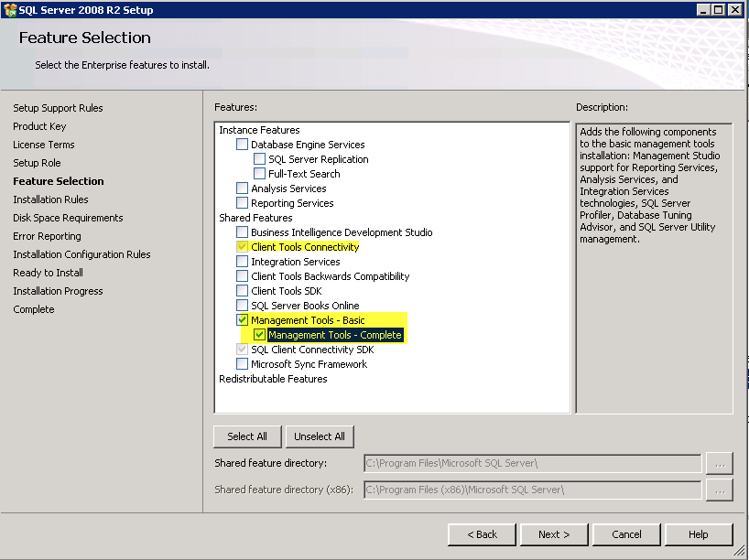Uncheck the Management Tools - Complete checkbox
This screenshot has width=749, height=560.
pyautogui.click(x=259, y=335)
